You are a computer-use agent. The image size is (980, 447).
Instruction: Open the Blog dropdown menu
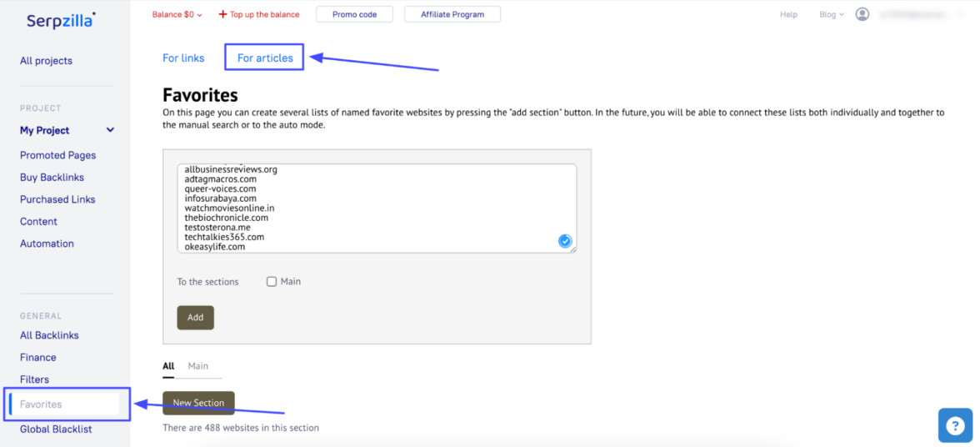(x=831, y=14)
